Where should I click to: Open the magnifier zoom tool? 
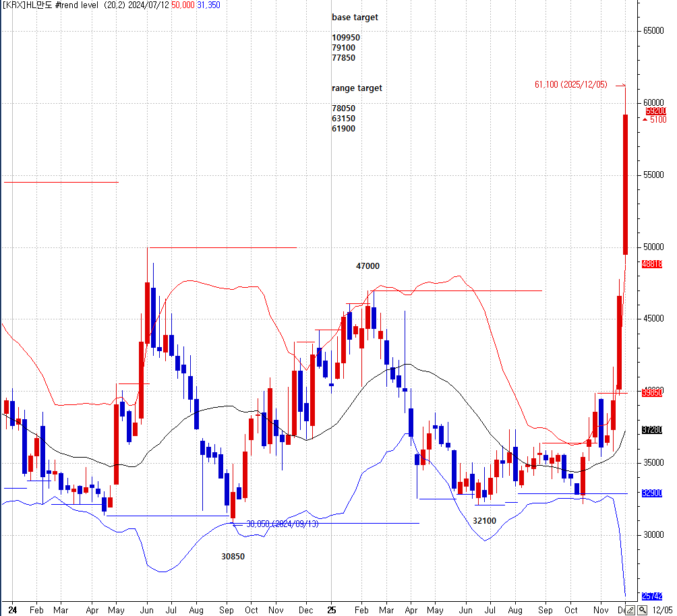pos(643,610)
